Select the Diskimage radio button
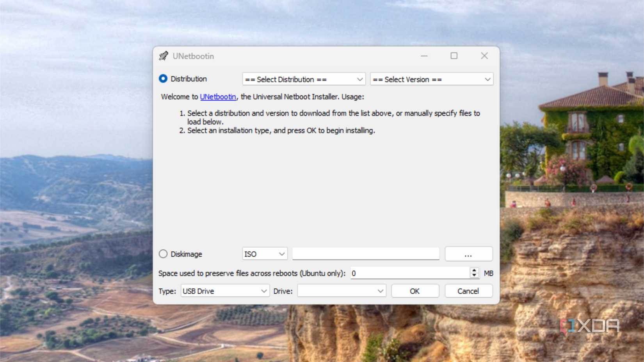Image resolution: width=644 pixels, height=362 pixels. [x=163, y=254]
